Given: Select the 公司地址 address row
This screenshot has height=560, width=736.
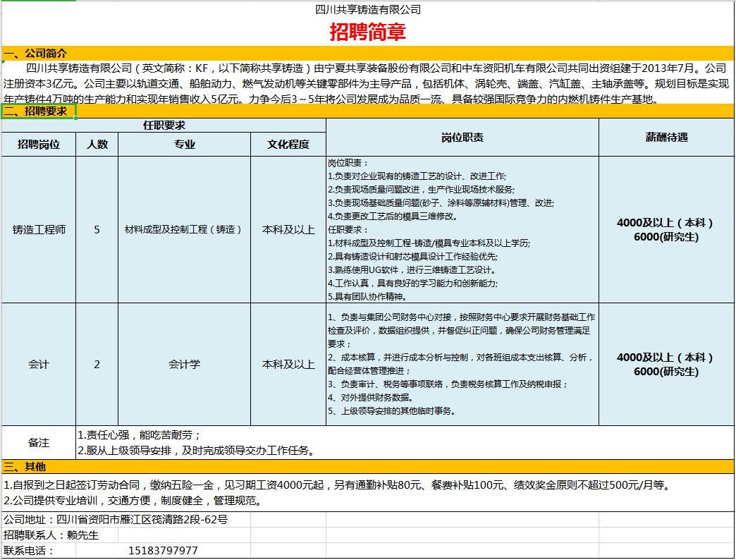Looking at the screenshot, I should pyautogui.click(x=116, y=520).
